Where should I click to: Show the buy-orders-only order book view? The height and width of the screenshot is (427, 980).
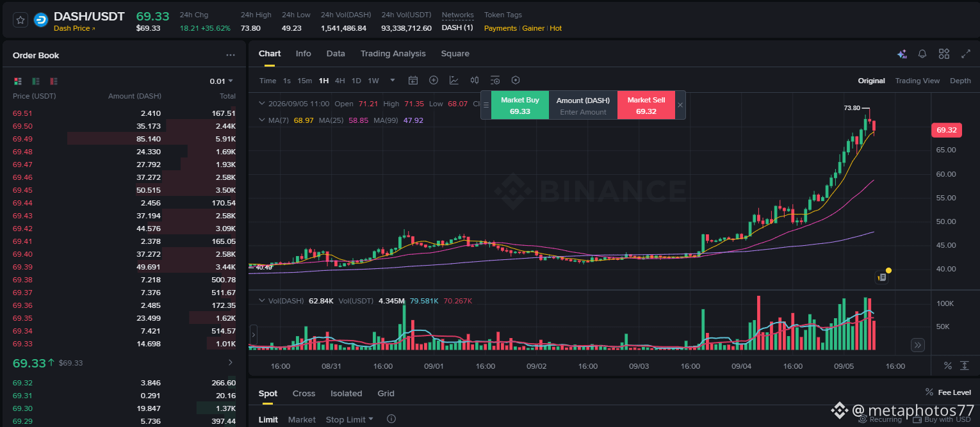[x=36, y=81]
